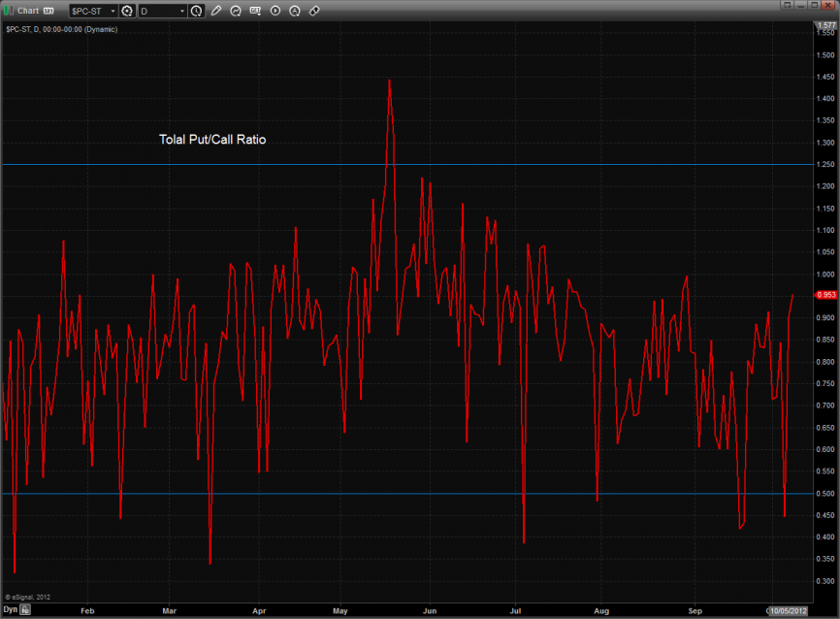
Task: Click the Dyn label at bottom left
Action: click(x=10, y=610)
